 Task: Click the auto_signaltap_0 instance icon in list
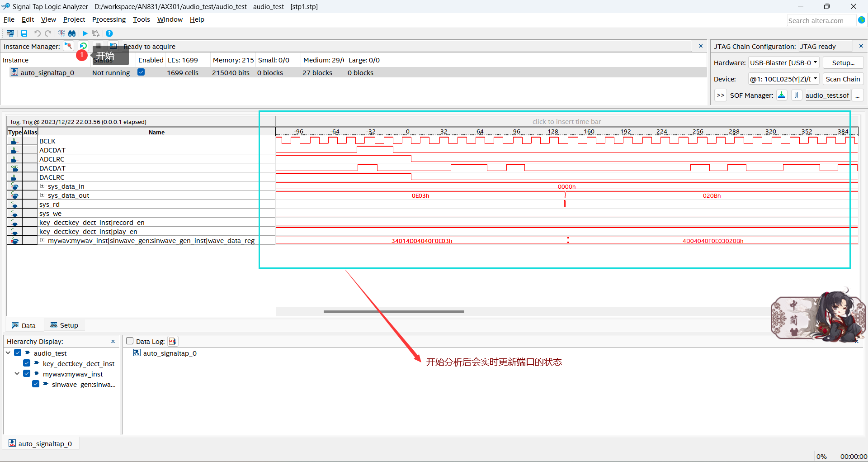pos(14,72)
